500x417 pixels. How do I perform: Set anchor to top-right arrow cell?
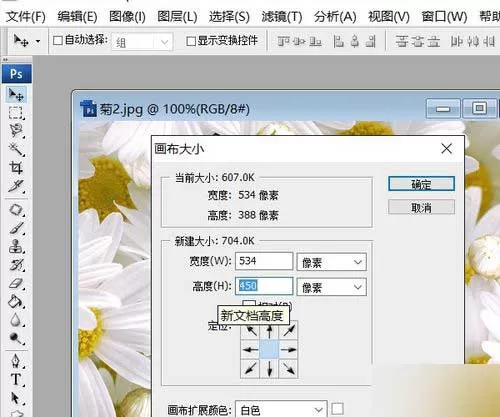[x=289, y=331]
